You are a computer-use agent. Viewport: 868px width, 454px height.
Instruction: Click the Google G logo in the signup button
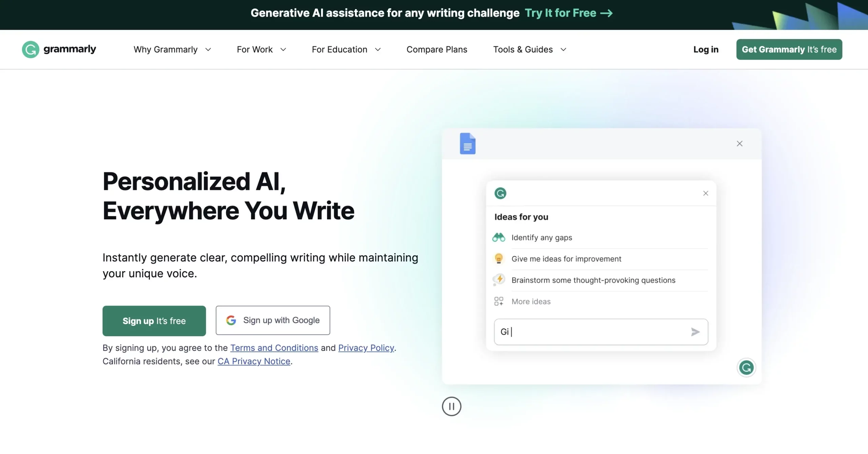pyautogui.click(x=231, y=320)
